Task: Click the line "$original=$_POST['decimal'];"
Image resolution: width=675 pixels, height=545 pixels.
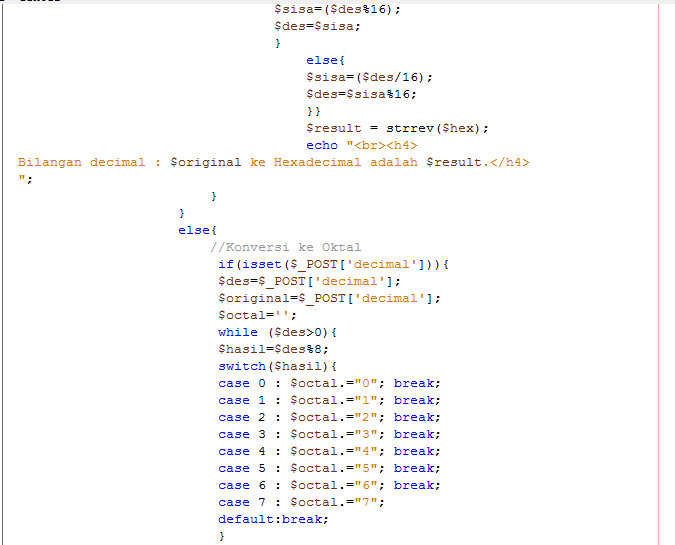Action: coord(329,298)
